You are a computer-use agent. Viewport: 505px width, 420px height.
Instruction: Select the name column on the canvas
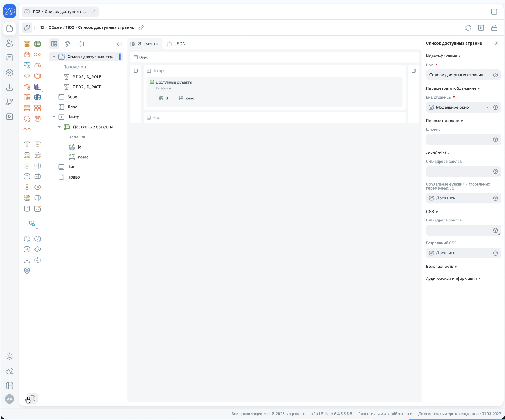pos(187,98)
